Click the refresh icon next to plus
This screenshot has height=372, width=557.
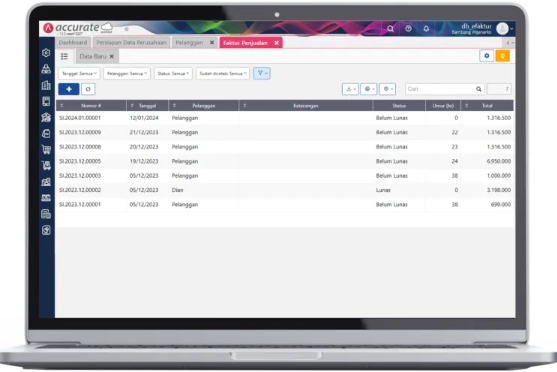click(x=88, y=89)
